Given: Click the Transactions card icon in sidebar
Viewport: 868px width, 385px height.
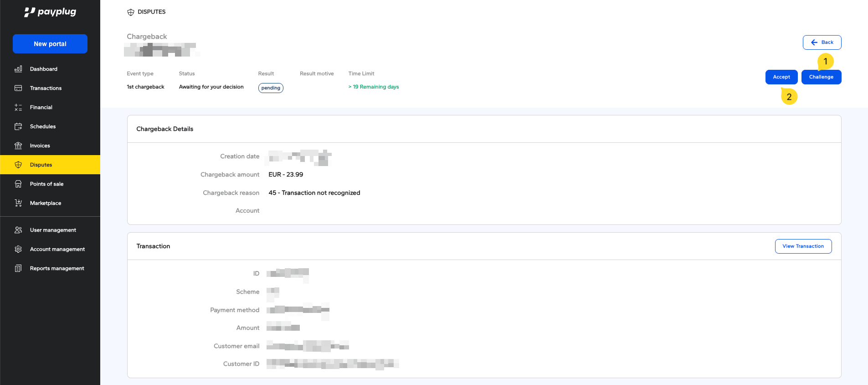Looking at the screenshot, I should (18, 88).
